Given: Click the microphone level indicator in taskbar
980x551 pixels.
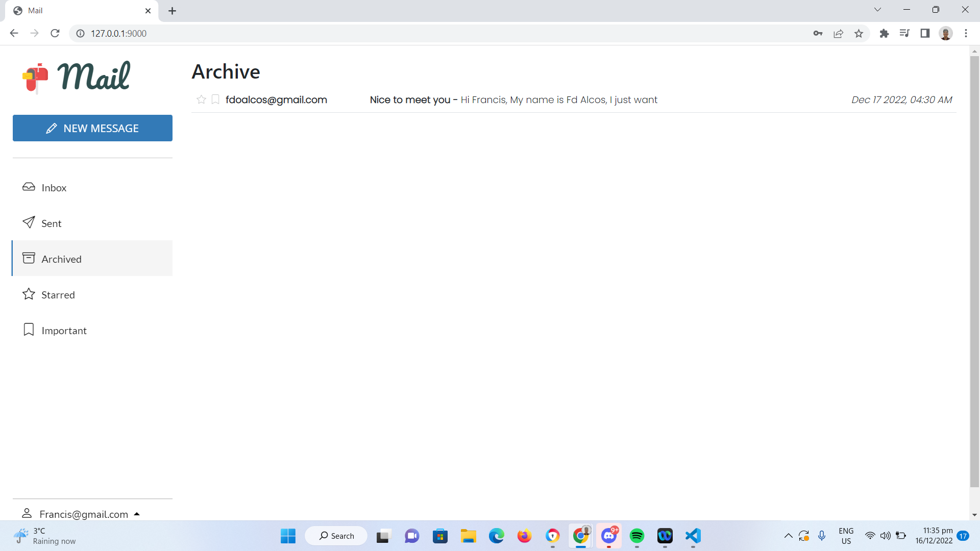Looking at the screenshot, I should (x=822, y=536).
